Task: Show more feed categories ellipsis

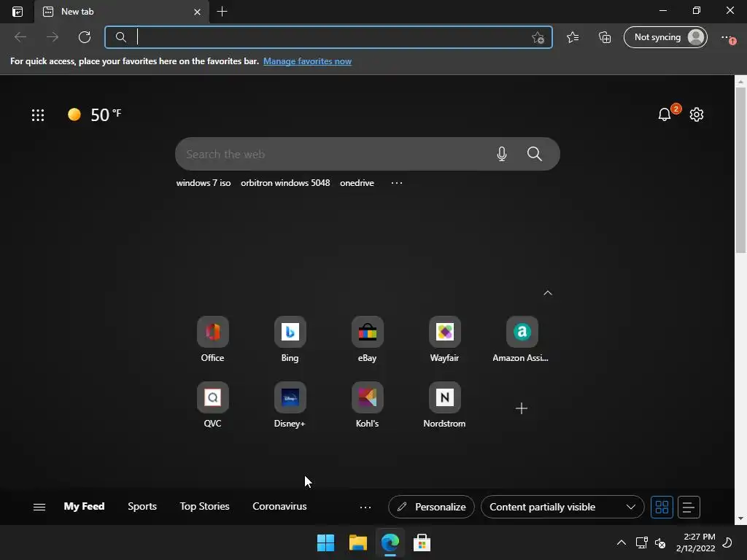Action: pos(365,507)
